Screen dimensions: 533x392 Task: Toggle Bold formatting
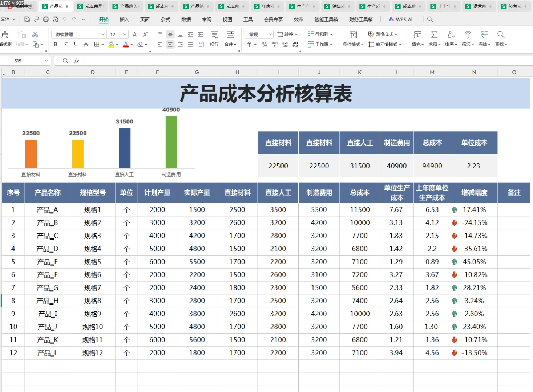point(56,44)
